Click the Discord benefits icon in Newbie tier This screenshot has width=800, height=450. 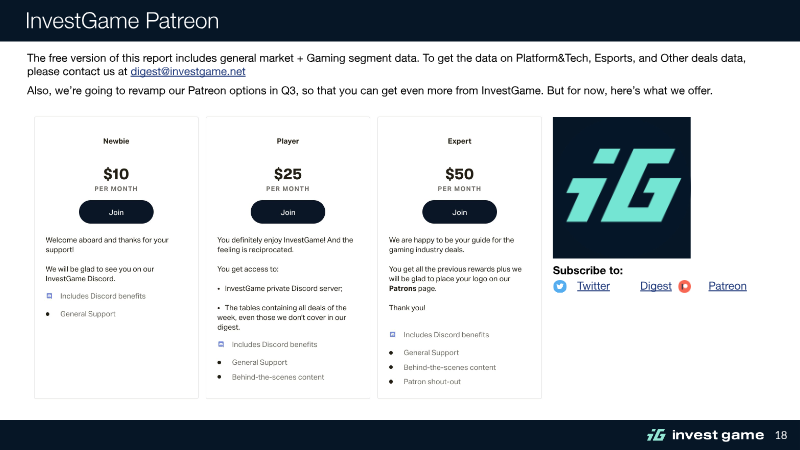49,297
